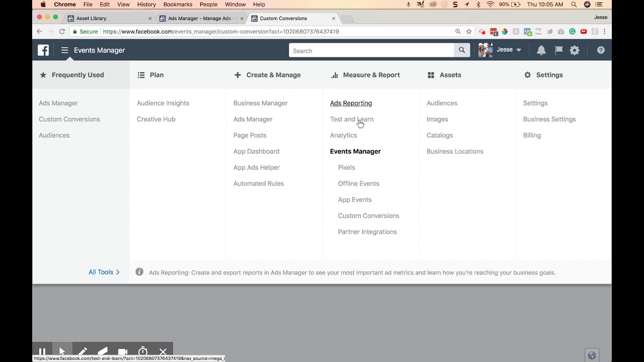This screenshot has height=362, width=644.
Task: Close the Custom Conversions tab
Action: pyautogui.click(x=334, y=18)
